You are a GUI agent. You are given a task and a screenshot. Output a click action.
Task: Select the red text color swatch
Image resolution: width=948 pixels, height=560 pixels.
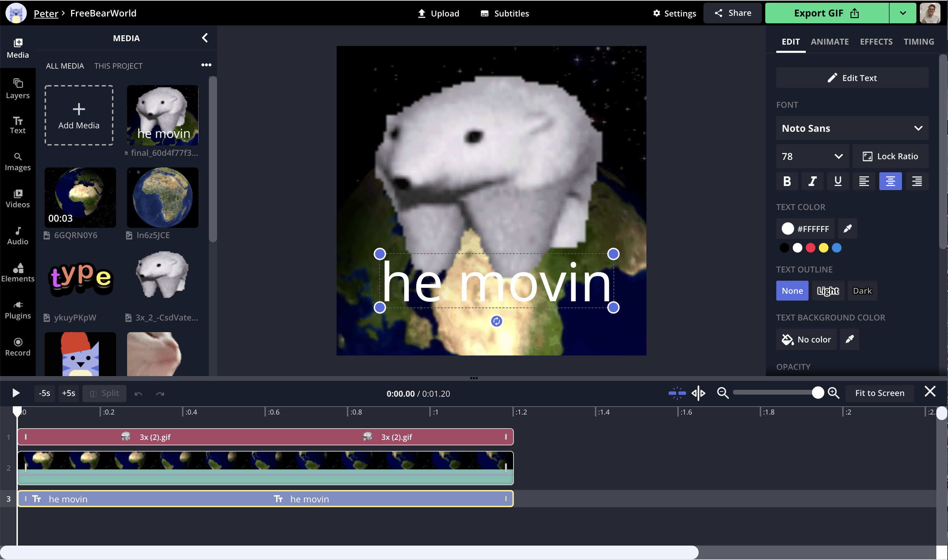810,247
